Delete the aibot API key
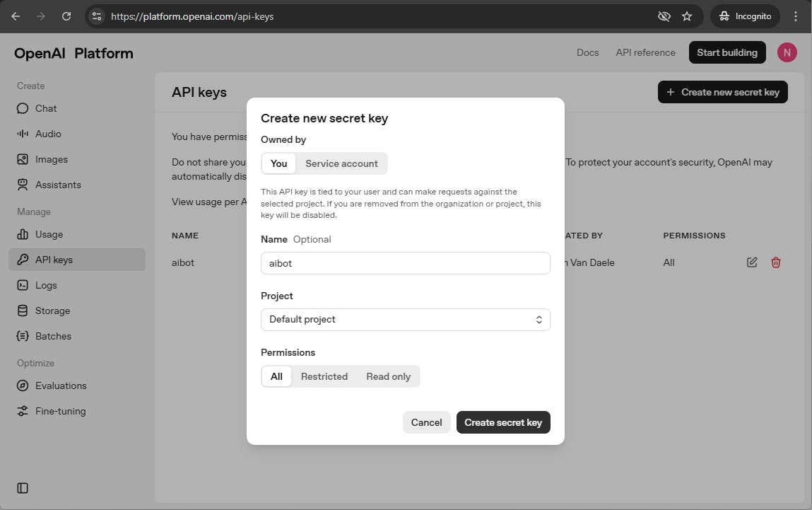This screenshot has height=510, width=812. (x=776, y=262)
